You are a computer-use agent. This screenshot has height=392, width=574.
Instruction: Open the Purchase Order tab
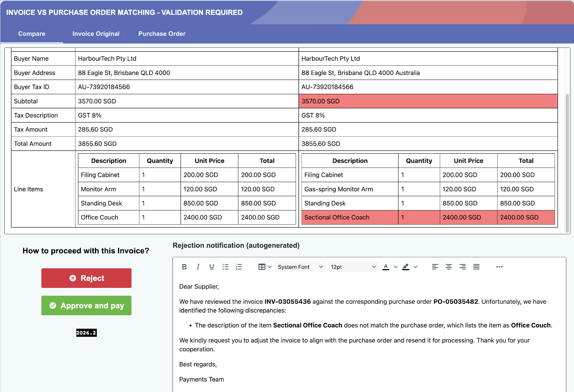click(162, 34)
